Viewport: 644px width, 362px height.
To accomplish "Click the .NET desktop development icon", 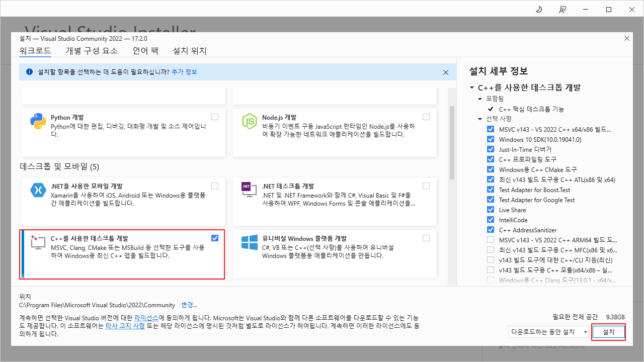I will tap(250, 190).
